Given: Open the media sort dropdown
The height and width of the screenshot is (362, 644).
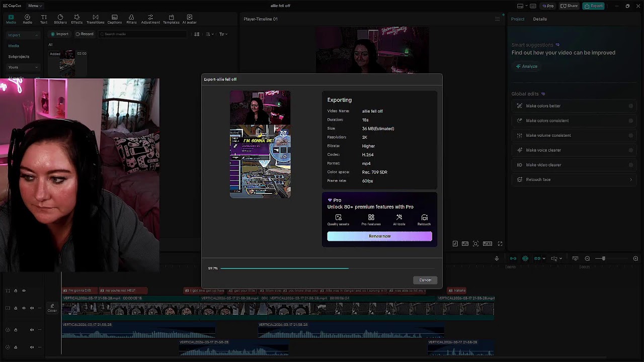Looking at the screenshot, I should tap(210, 34).
